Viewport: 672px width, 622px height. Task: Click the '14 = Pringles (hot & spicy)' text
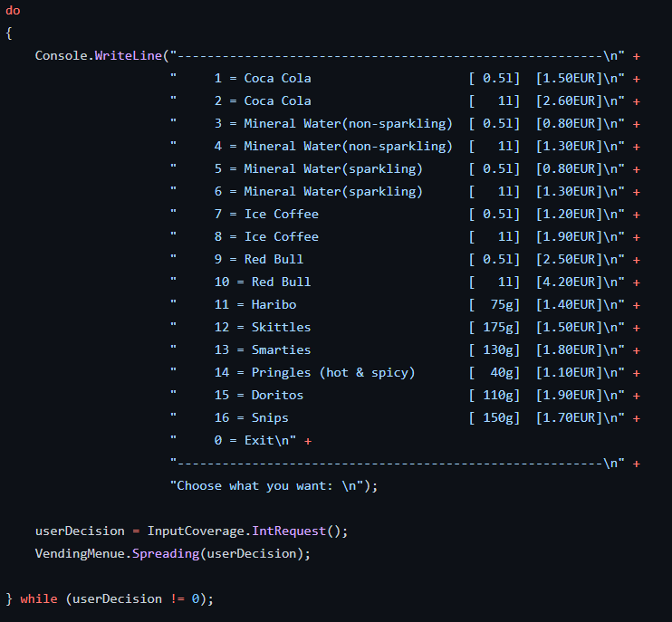coord(314,372)
